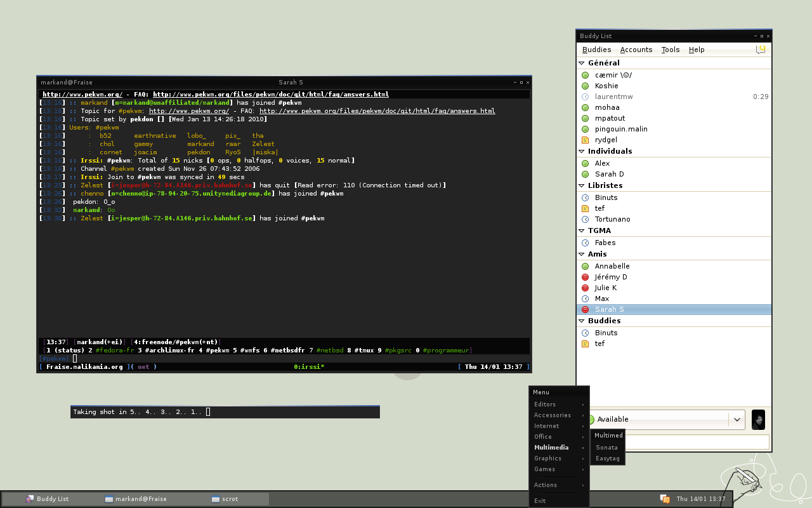The height and width of the screenshot is (508, 812).
Task: Collapse the Buddies group
Action: tap(581, 321)
